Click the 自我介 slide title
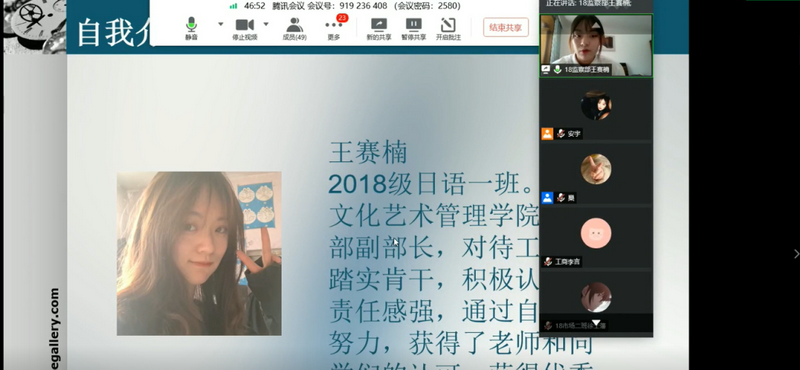 click(x=113, y=33)
